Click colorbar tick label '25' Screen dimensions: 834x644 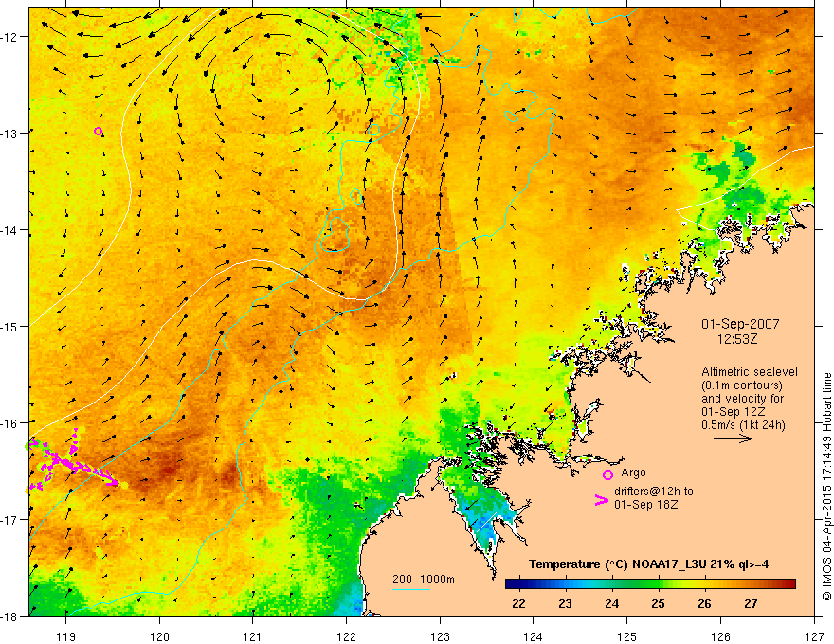coord(658,603)
